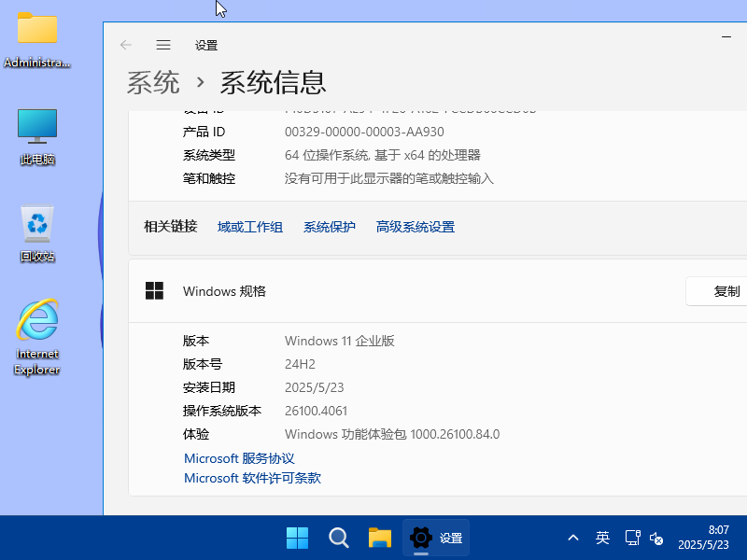Launch File Explorer from the taskbar
The height and width of the screenshot is (560, 747).
[x=380, y=539]
